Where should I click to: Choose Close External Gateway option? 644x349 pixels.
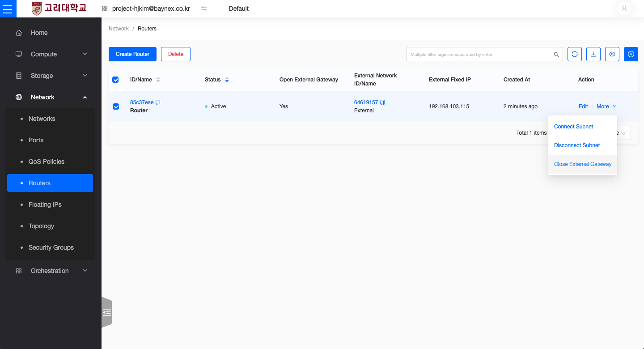click(x=582, y=164)
